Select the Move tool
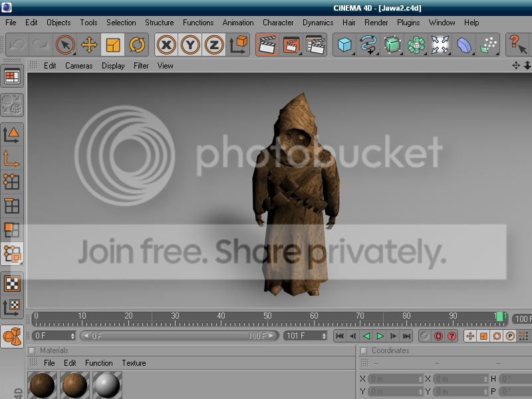Screen dimensions: 532x399 click(89, 45)
